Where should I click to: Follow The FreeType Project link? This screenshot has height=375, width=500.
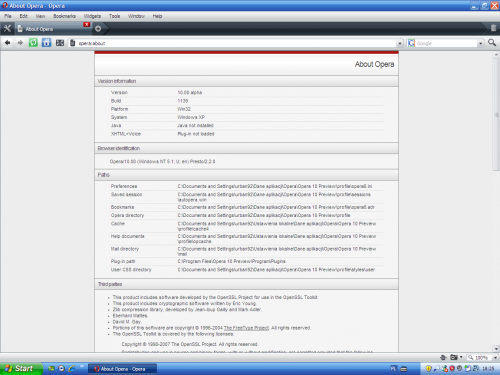point(246,328)
